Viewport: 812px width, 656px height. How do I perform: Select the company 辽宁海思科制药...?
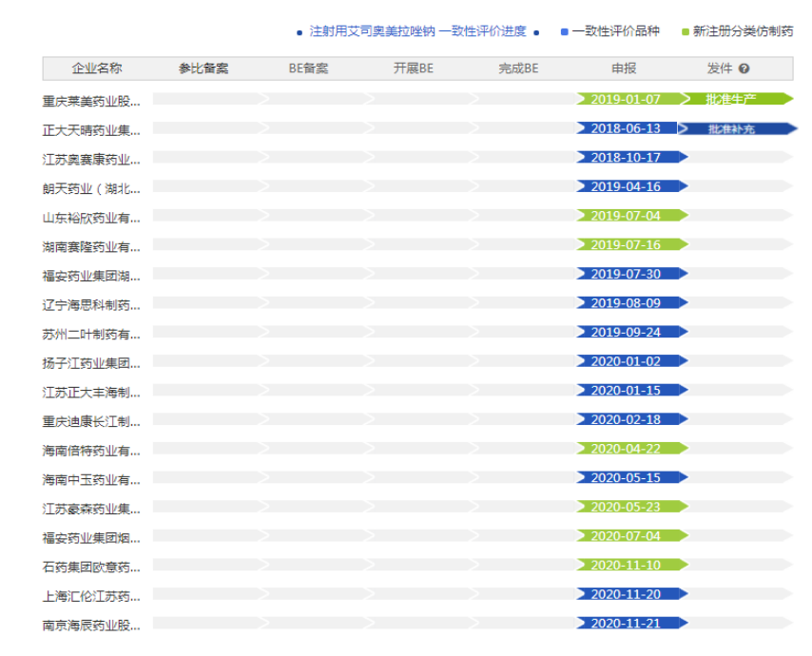(91, 305)
